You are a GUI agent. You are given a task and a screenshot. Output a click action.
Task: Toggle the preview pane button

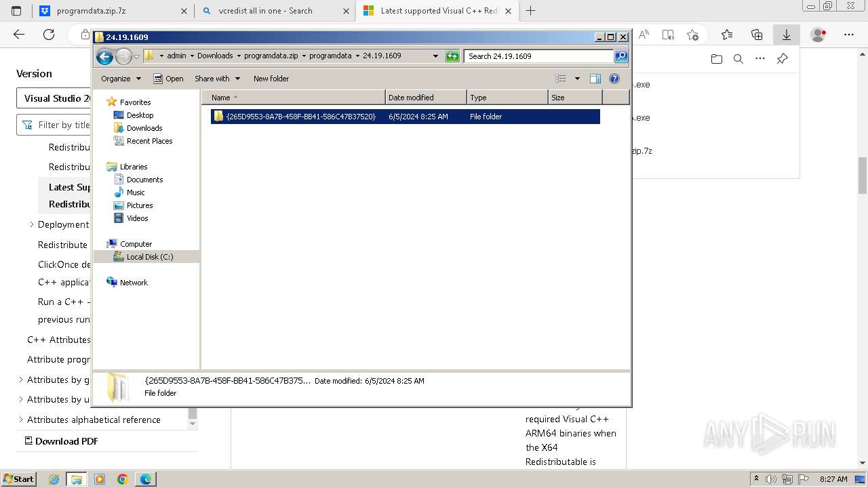pos(595,79)
